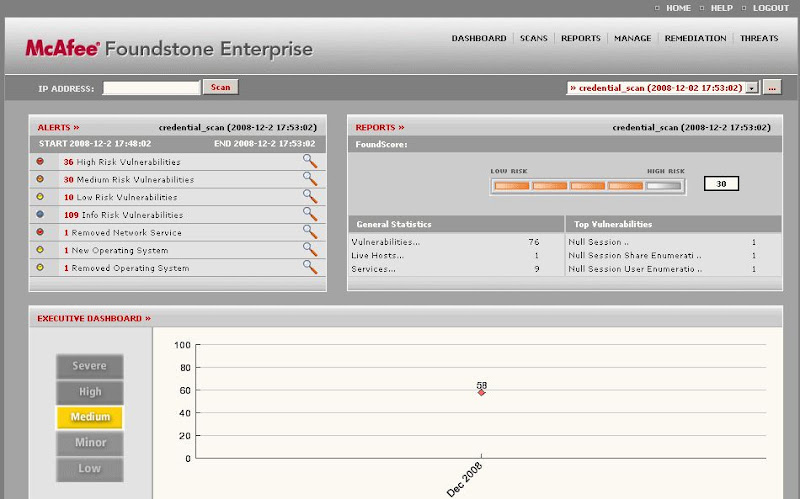This screenshot has width=800, height=499.
Task: Open details magnifier for Low Risk Vulnerabilities
Action: coord(310,197)
